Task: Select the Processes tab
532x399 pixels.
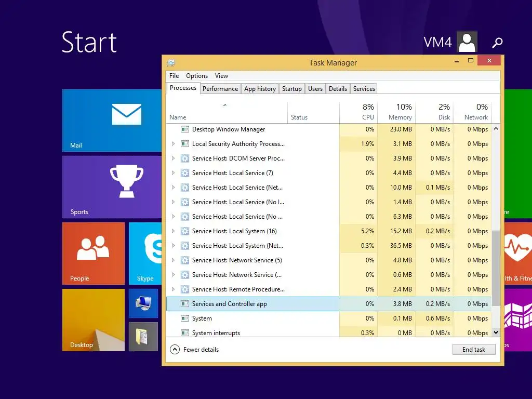Action: tap(183, 88)
